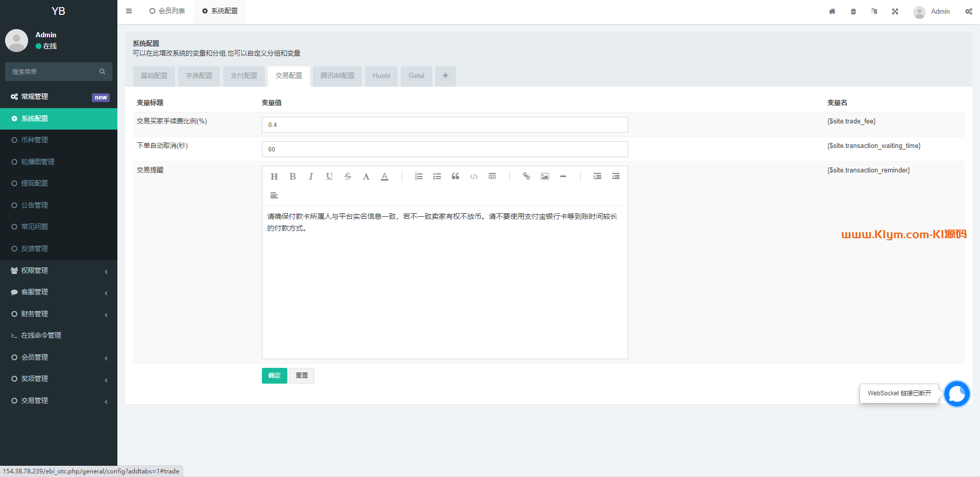The image size is (980, 477).
Task: Open 在线命令管理 in the sidebar
Action: (59, 335)
